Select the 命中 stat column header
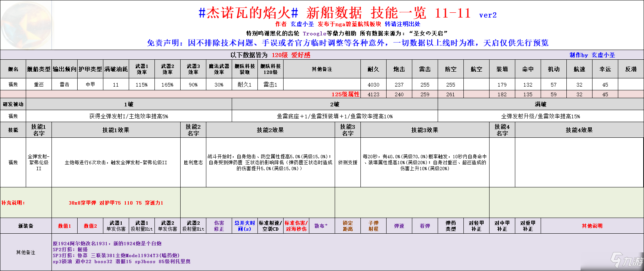Screen dimensions: 644x271 click(x=528, y=69)
